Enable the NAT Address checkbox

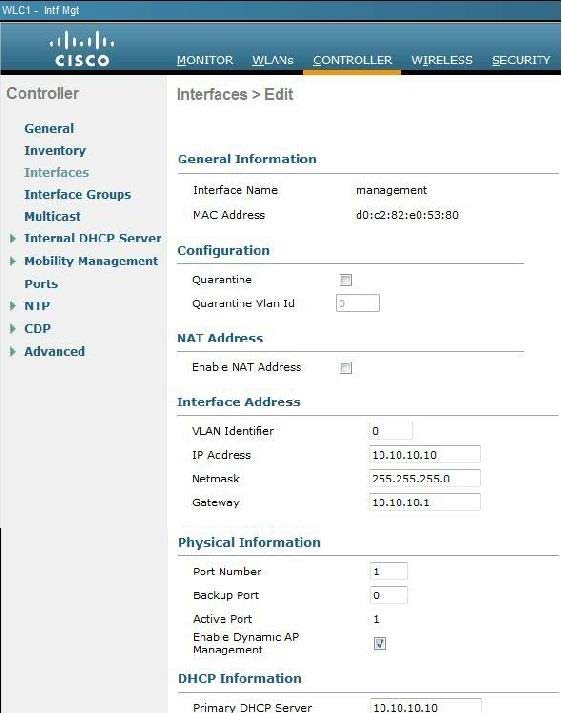346,367
